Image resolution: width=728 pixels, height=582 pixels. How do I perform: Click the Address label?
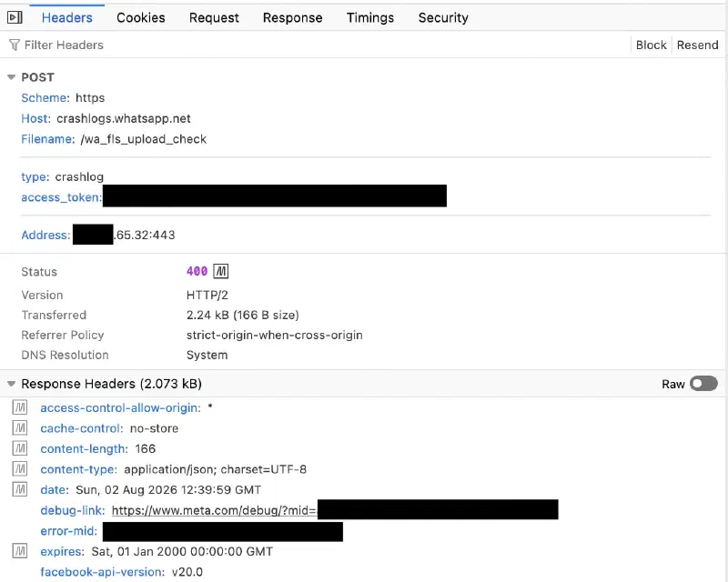[45, 235]
